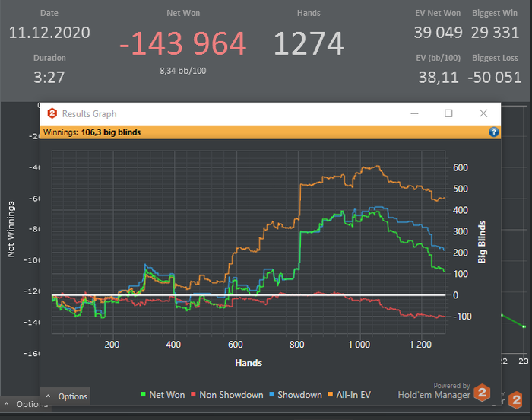
Task: Toggle the green Net Won legend swatch
Action: click(143, 395)
